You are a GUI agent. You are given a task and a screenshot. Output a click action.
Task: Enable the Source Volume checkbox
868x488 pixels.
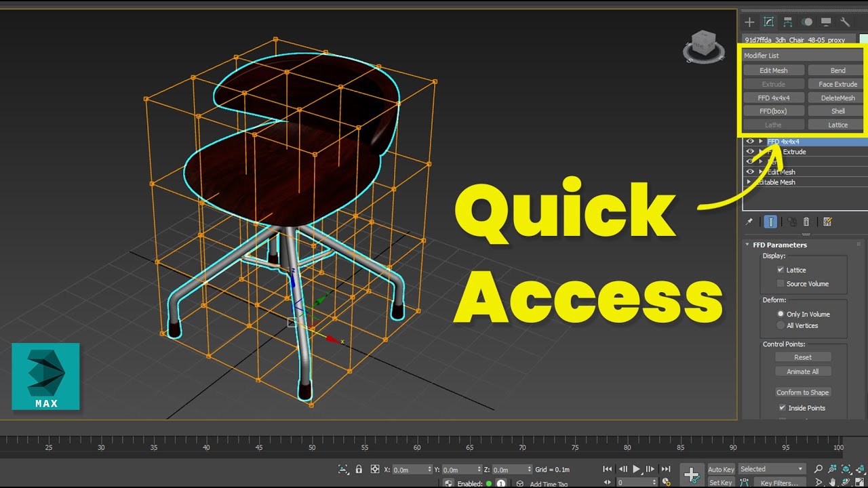[781, 284]
